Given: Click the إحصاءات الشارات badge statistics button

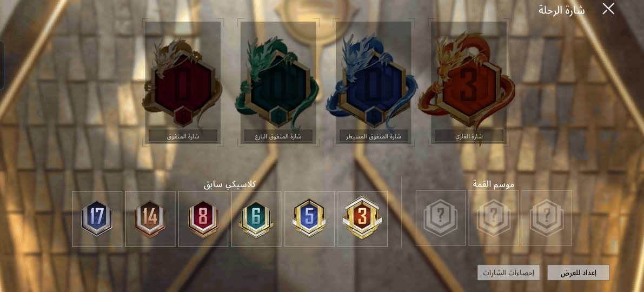Looking at the screenshot, I should tap(508, 273).
